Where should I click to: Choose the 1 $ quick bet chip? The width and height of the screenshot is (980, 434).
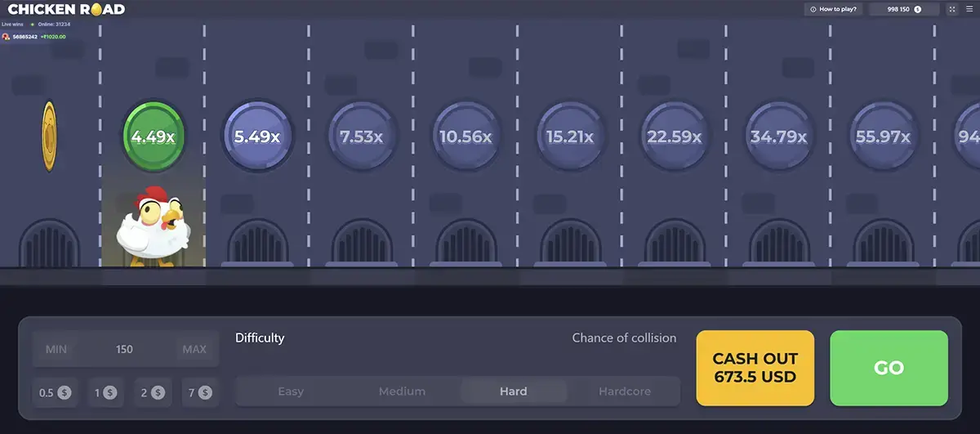(x=105, y=393)
